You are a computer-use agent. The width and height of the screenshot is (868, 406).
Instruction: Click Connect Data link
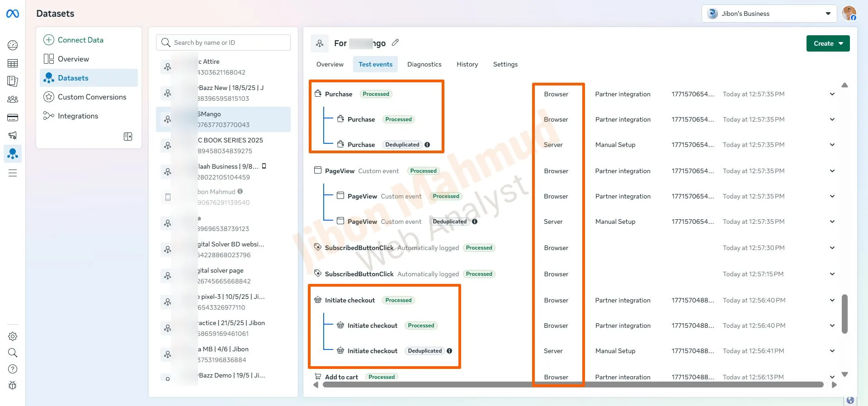(80, 40)
